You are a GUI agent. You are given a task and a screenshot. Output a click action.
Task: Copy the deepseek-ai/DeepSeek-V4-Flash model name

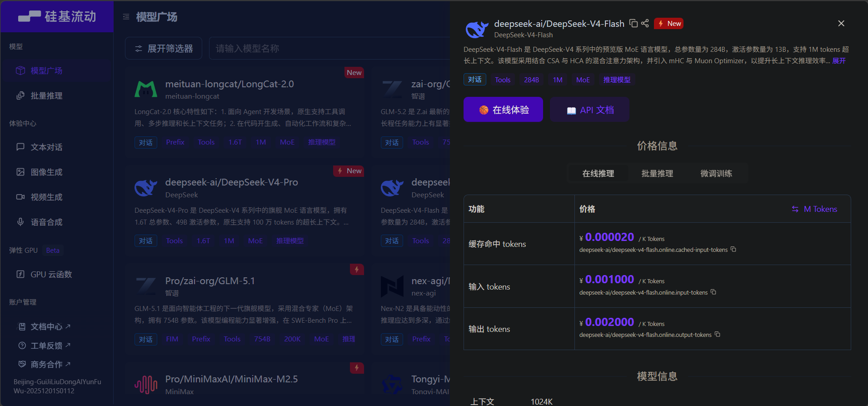[633, 23]
